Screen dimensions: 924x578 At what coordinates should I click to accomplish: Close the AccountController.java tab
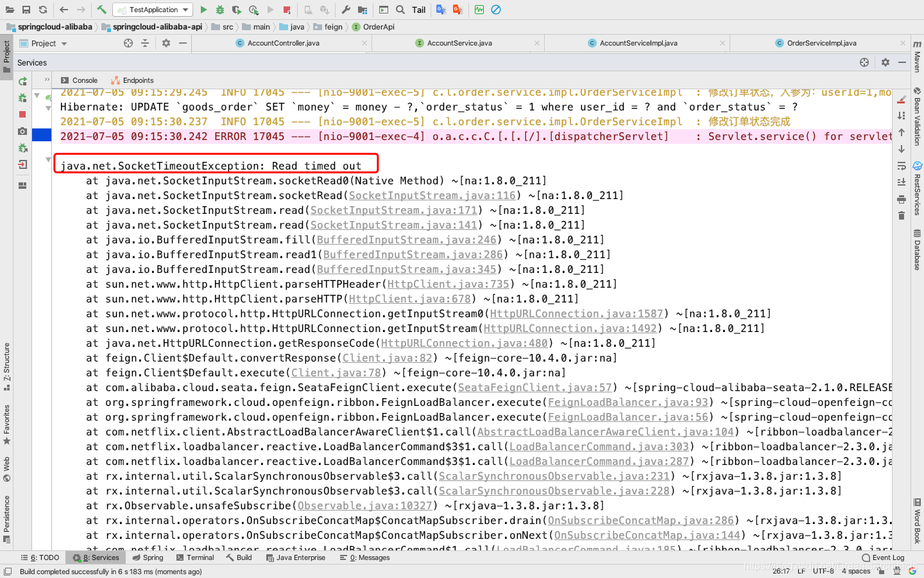(364, 43)
